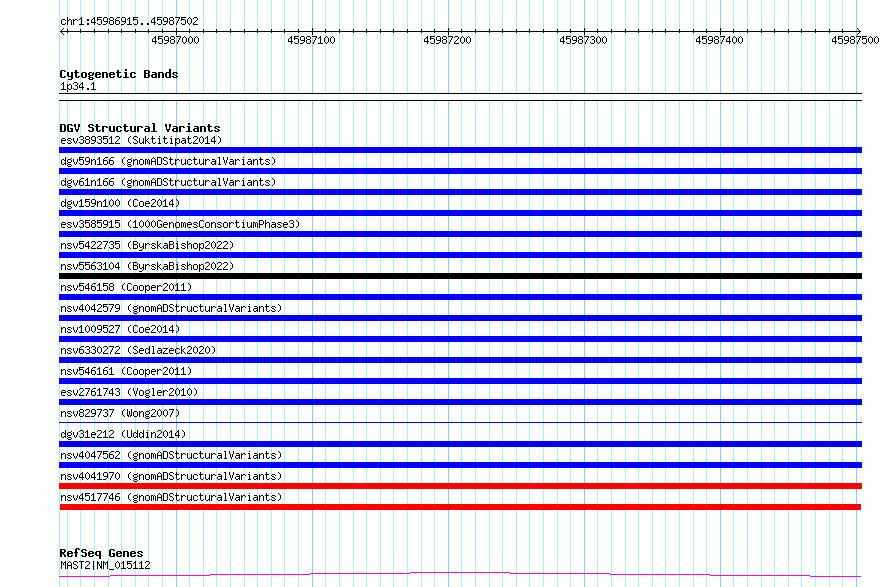Viewport: 890px width, 587px height.
Task: Open the nsv546158 (Cooper2011) label
Action: point(126,287)
